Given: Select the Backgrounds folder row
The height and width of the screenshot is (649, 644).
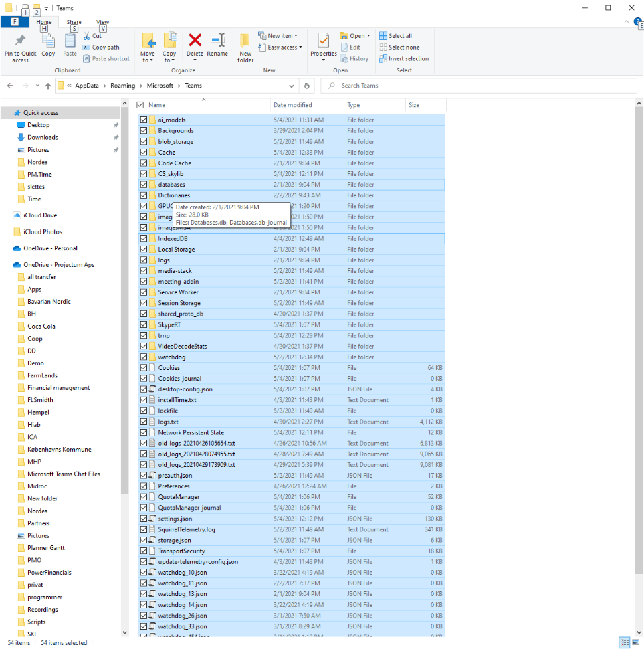Looking at the screenshot, I should [292, 130].
